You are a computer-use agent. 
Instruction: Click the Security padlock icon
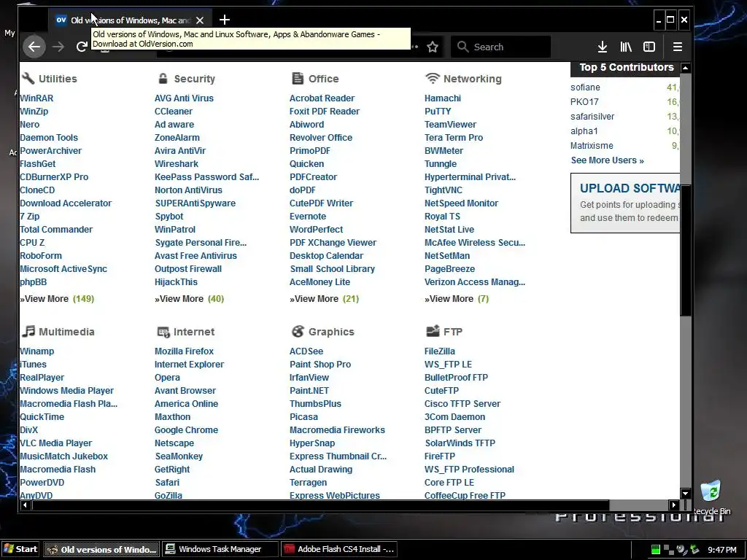click(163, 78)
